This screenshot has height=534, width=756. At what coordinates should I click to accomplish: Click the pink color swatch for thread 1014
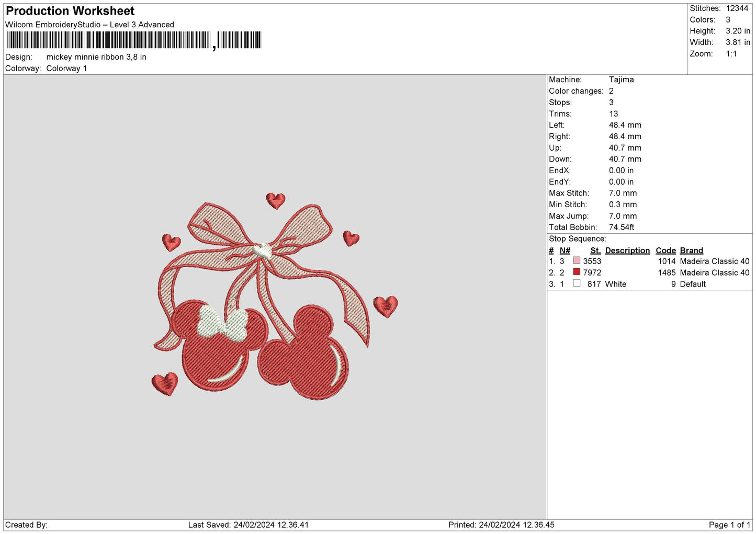pos(577,260)
